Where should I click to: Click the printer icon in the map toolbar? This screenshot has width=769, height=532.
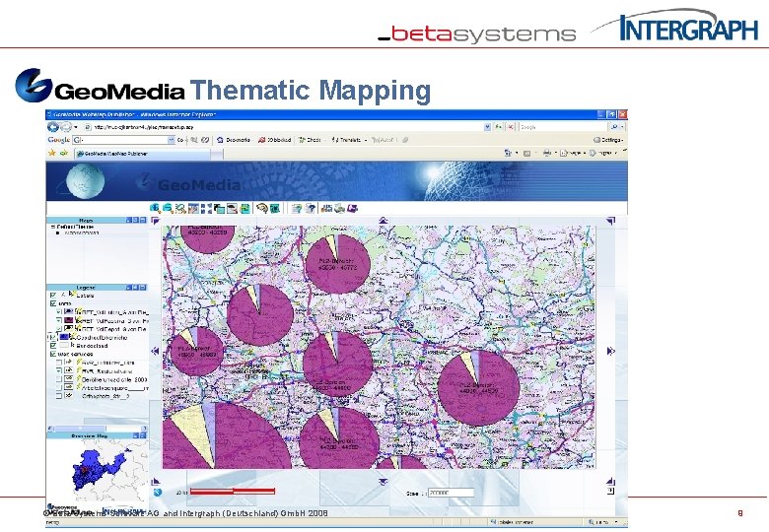[339, 209]
